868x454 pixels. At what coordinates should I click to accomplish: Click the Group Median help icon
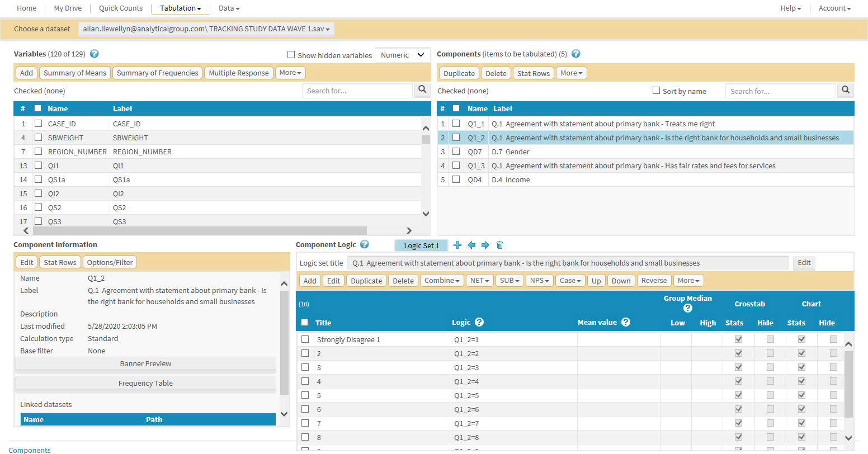point(688,308)
